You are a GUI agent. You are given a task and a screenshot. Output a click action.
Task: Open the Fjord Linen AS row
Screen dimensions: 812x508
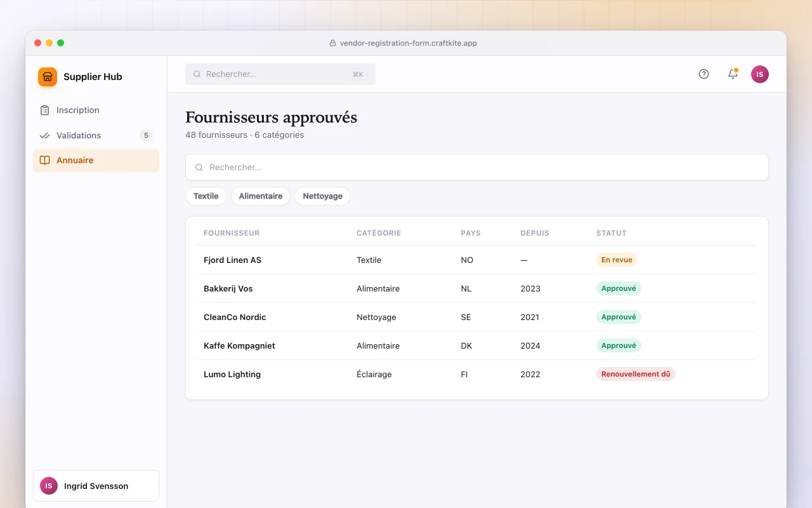click(x=477, y=260)
